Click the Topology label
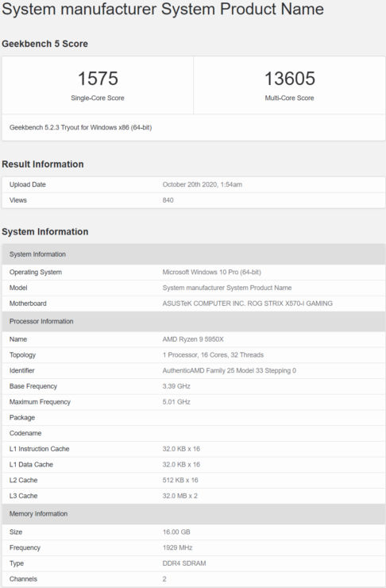Image resolution: width=386 pixels, height=588 pixels. 22,355
